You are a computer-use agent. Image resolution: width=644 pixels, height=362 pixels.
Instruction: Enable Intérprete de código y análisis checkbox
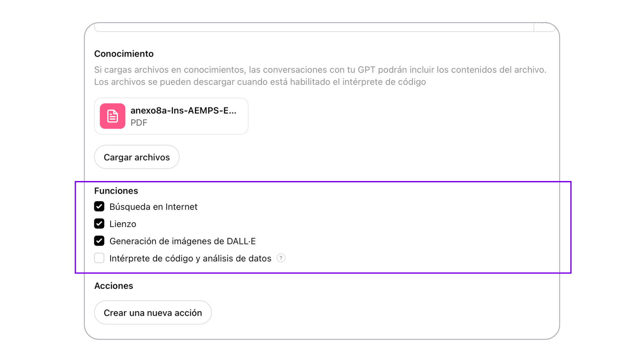tap(99, 258)
